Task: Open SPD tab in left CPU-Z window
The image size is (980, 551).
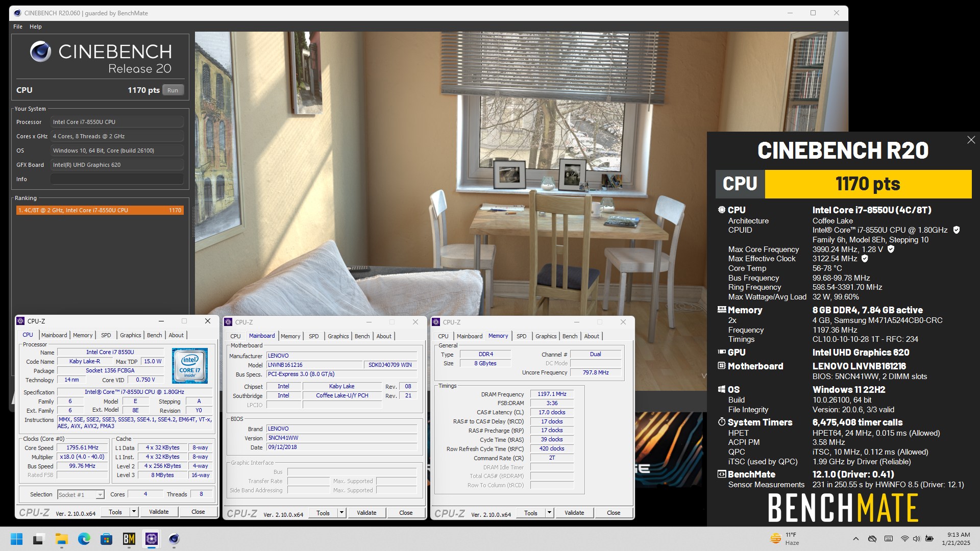Action: click(106, 335)
